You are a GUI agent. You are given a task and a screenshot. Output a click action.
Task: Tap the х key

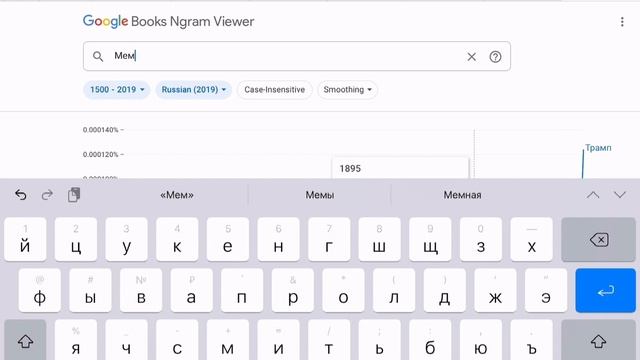pyautogui.click(x=531, y=240)
